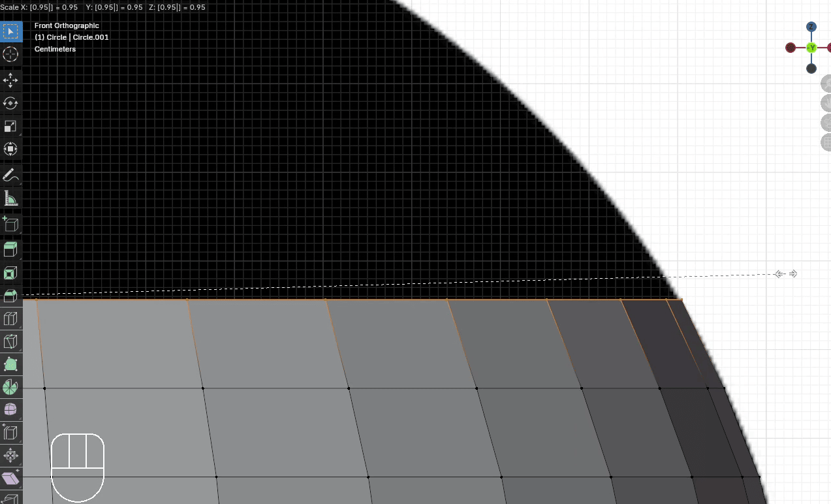831x504 pixels.
Task: Click the green -Y axis gizmo center
Action: click(x=811, y=48)
